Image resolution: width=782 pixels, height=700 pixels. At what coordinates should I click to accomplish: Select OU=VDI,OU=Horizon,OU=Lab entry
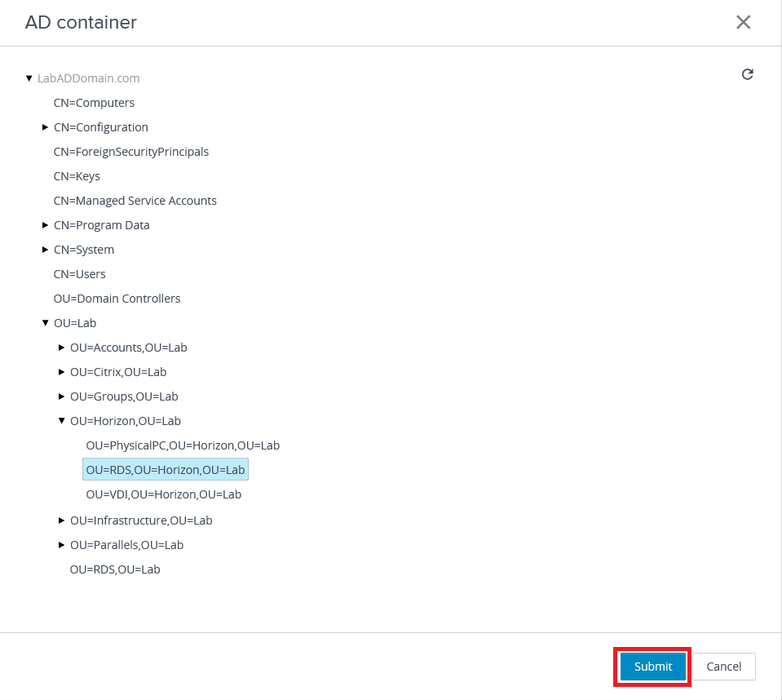(163, 494)
